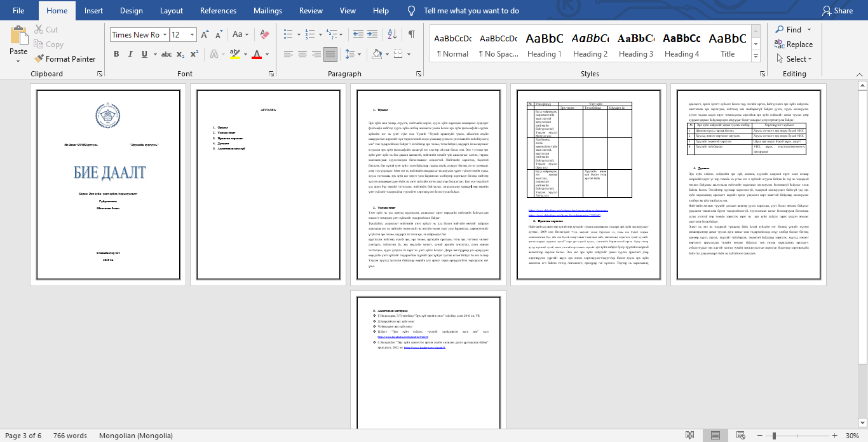Toggle Show/Hide paragraph marks
This screenshot has height=442, width=868.
coord(412,34)
